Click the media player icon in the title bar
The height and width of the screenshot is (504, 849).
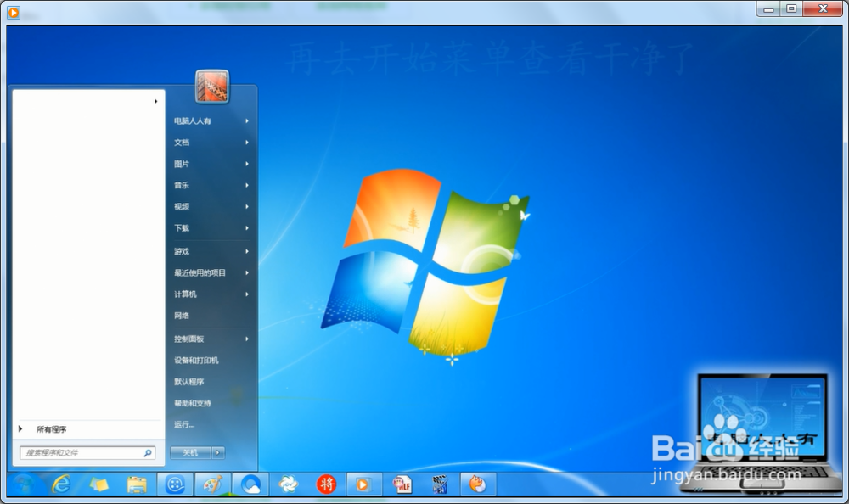pos(14,12)
